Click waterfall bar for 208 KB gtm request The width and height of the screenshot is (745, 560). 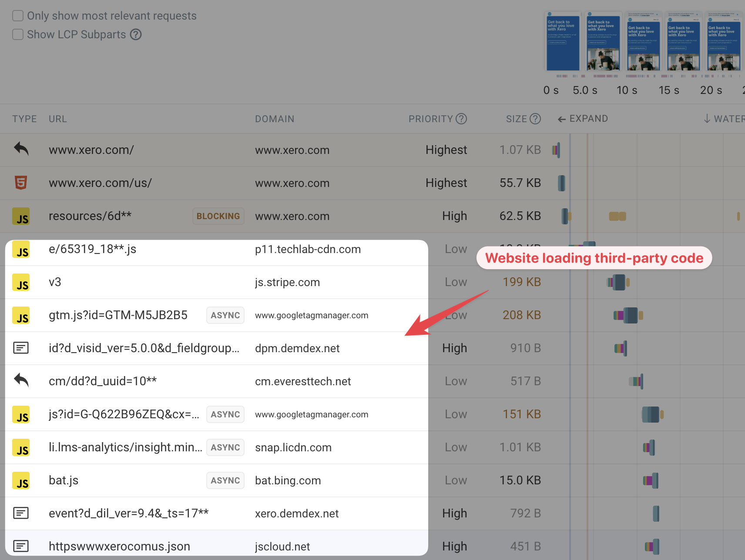(628, 315)
